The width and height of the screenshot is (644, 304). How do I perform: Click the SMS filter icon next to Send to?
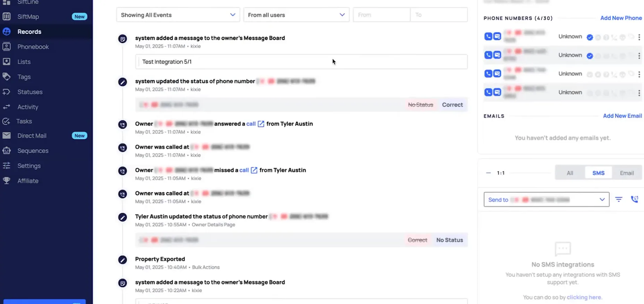click(x=619, y=199)
